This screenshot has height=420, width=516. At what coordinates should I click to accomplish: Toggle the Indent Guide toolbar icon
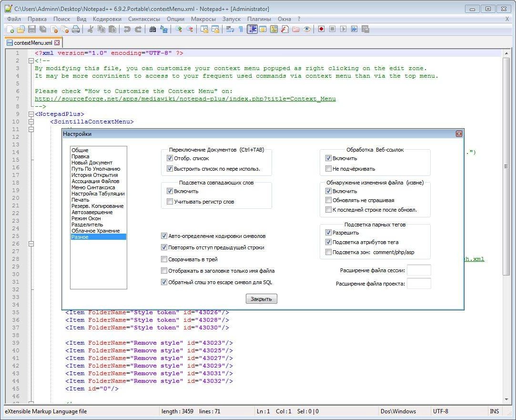point(252,29)
